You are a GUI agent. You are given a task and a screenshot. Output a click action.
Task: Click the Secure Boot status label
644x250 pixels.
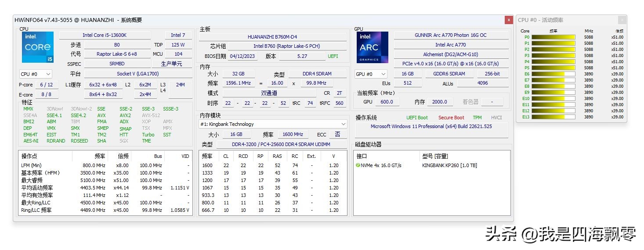click(451, 118)
